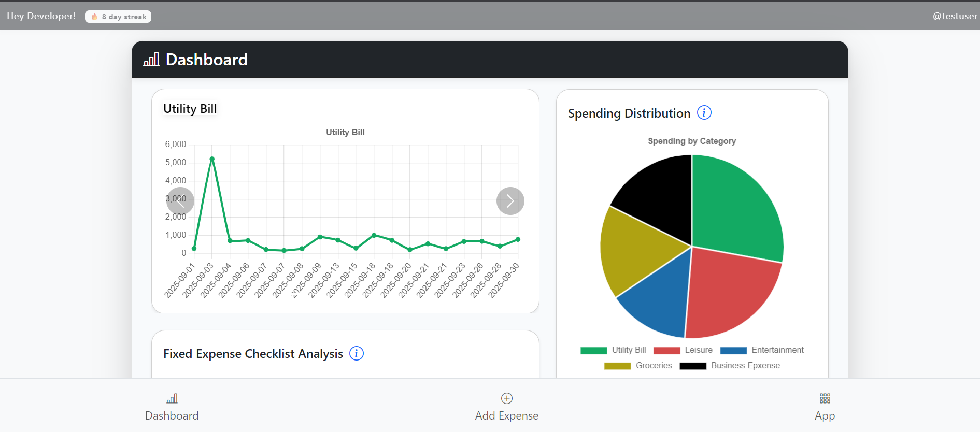The image size is (980, 432).
Task: Click the peak data point on Utility Bill chart
Action: (212, 159)
